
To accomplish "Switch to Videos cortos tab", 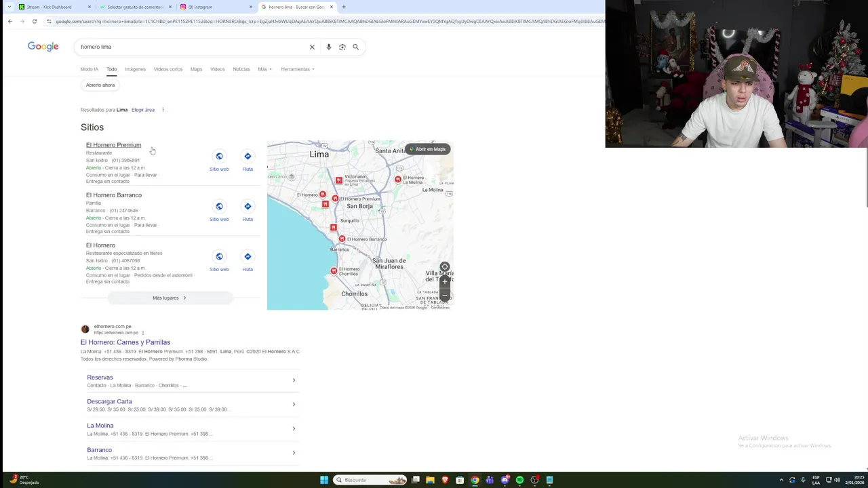I will click(167, 69).
